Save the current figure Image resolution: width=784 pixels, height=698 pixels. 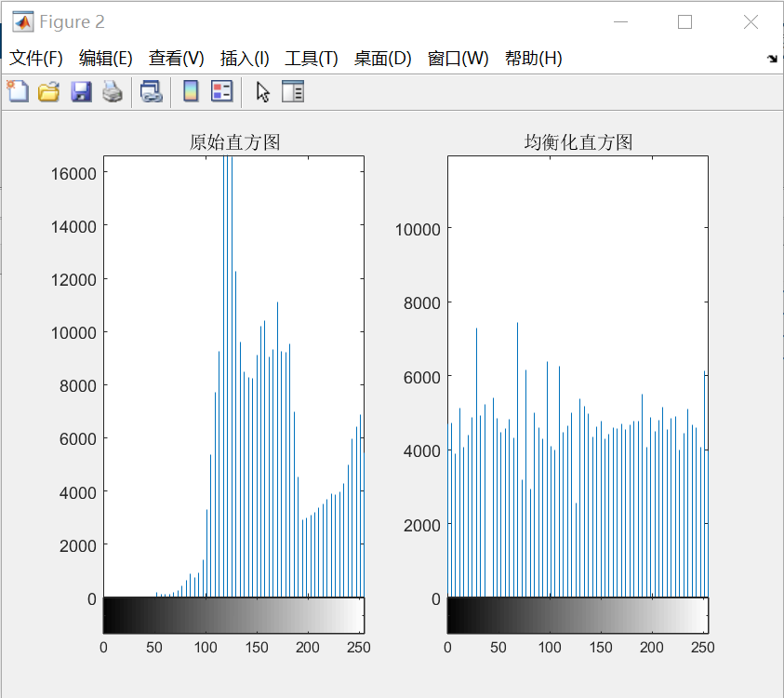tap(81, 91)
